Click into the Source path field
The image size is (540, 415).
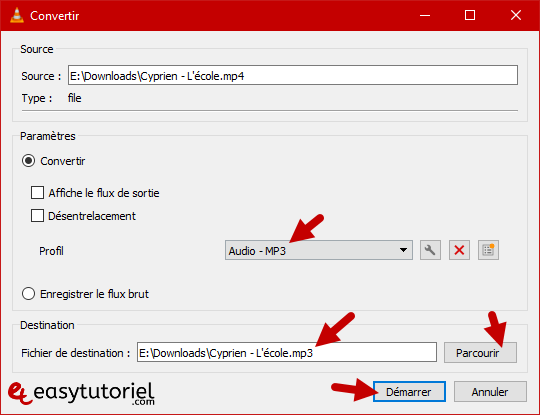293,75
